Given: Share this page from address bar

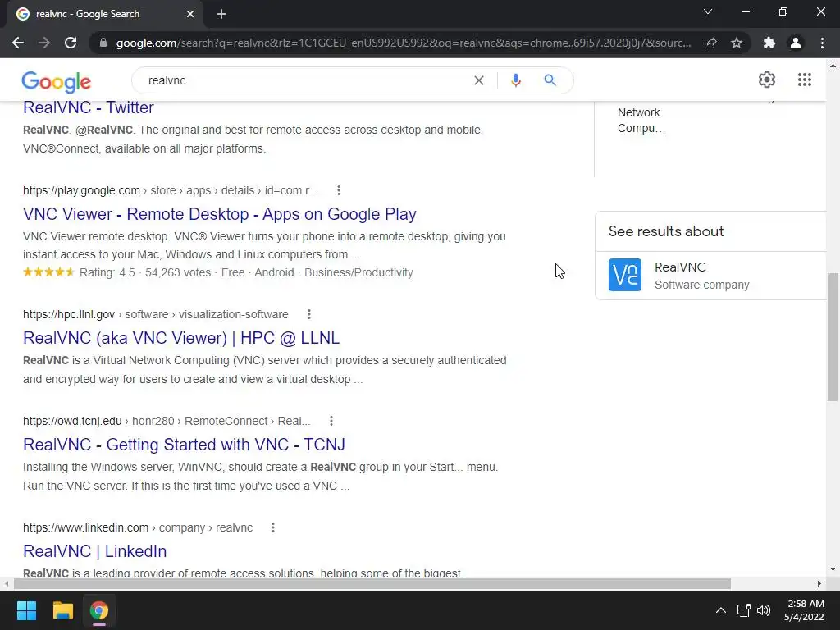Looking at the screenshot, I should 710,43.
